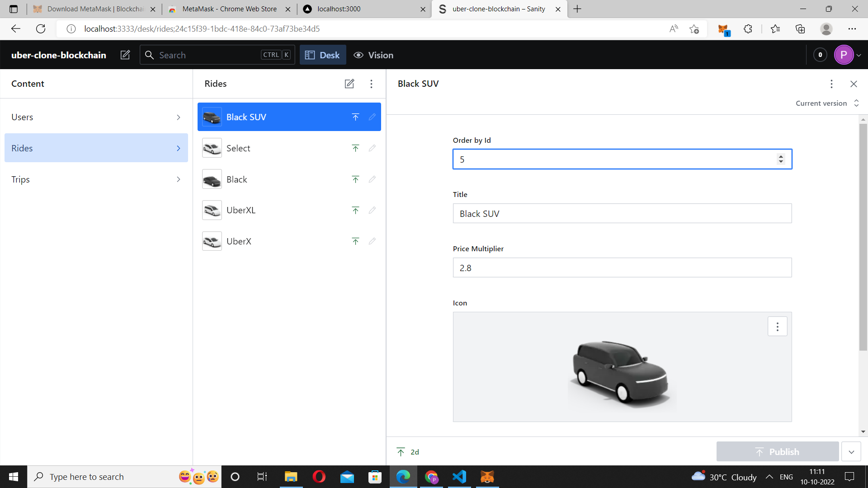Increment Order by Id with the stepper
This screenshot has height=488, width=868.
click(x=782, y=156)
